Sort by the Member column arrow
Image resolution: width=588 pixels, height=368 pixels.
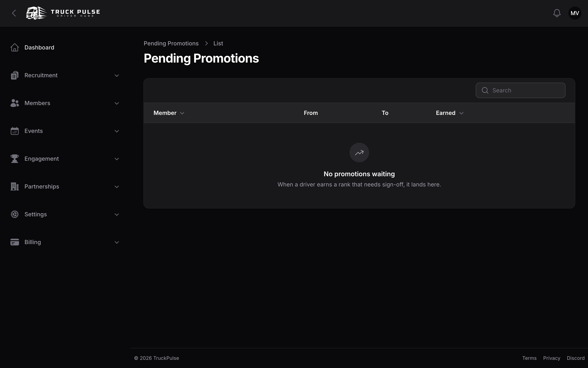tap(182, 113)
